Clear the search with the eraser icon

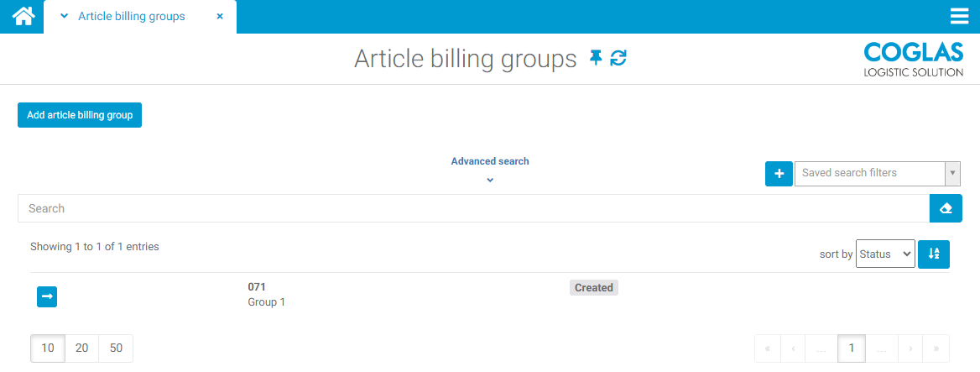tap(946, 208)
